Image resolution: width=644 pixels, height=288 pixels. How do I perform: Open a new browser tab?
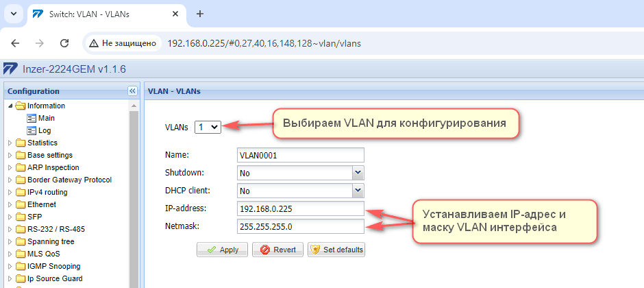[x=200, y=14]
